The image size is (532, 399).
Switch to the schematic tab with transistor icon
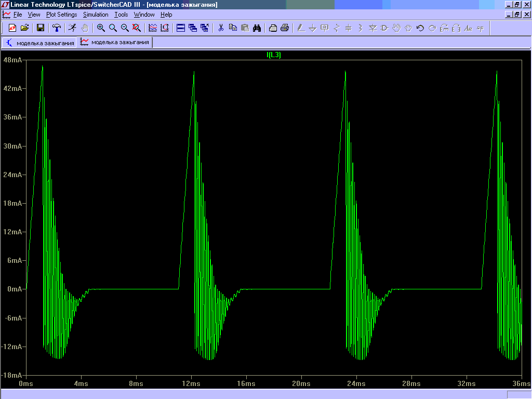(39, 43)
